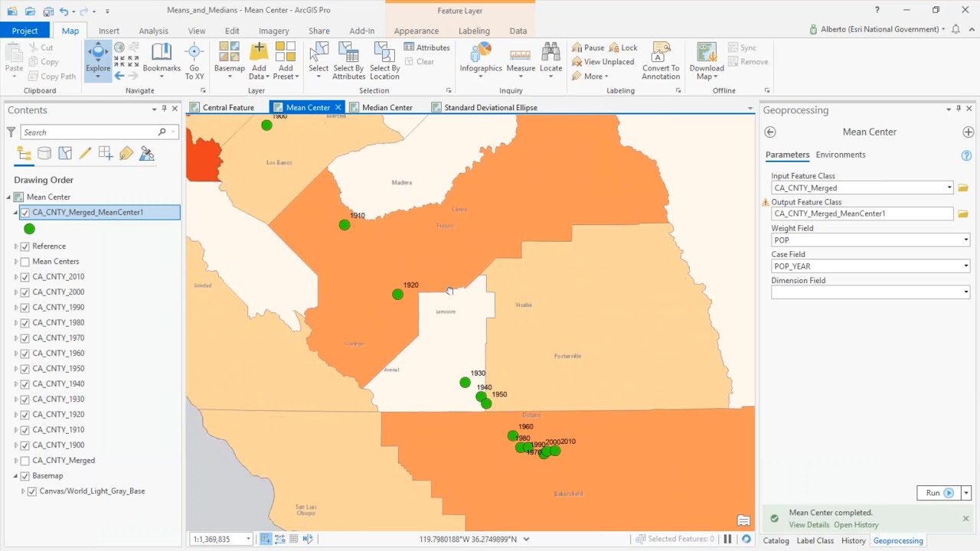Expand the CA_CNTY_2000 layer
Image resolution: width=980 pixels, height=551 pixels.
coord(16,292)
